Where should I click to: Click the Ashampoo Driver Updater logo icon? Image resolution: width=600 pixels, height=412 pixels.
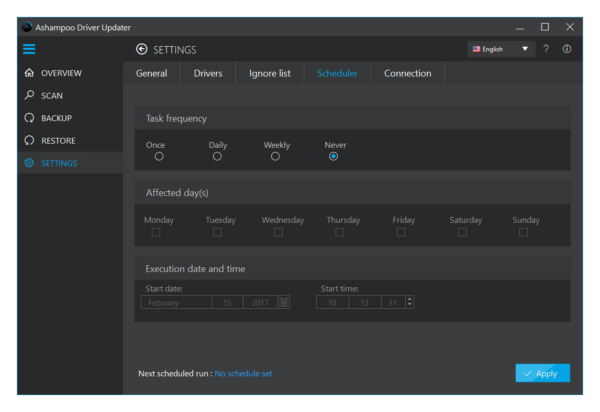[x=27, y=27]
